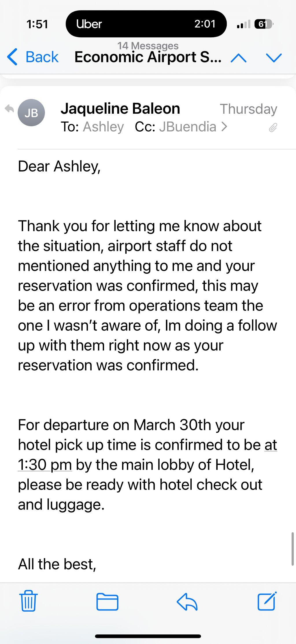Tap the Back button
This screenshot has height=644, width=296.
click(x=33, y=57)
